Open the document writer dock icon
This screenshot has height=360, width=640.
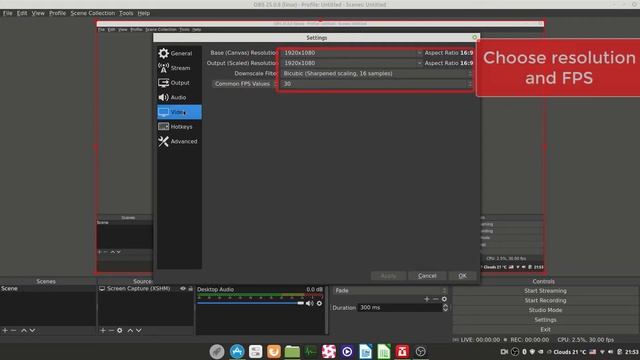(365, 351)
